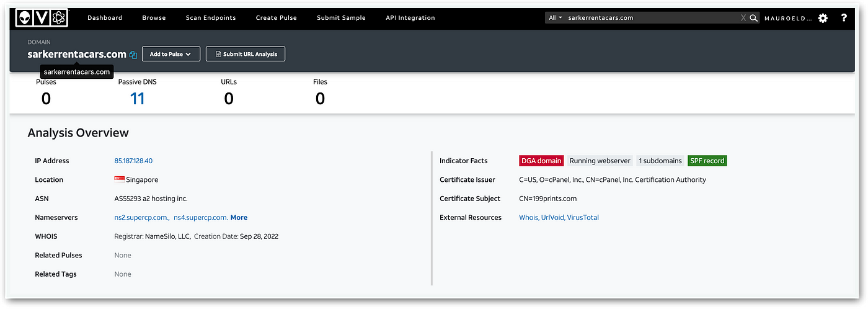Click the Registrar NameSilo, LLC text
The image size is (868, 309).
pyautogui.click(x=153, y=236)
